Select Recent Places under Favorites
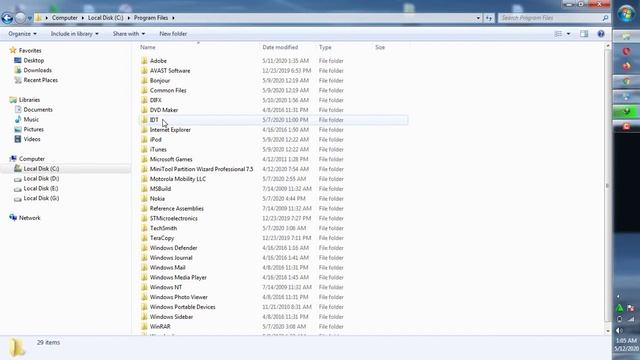Image resolution: width=640 pixels, height=360 pixels. [x=40, y=80]
